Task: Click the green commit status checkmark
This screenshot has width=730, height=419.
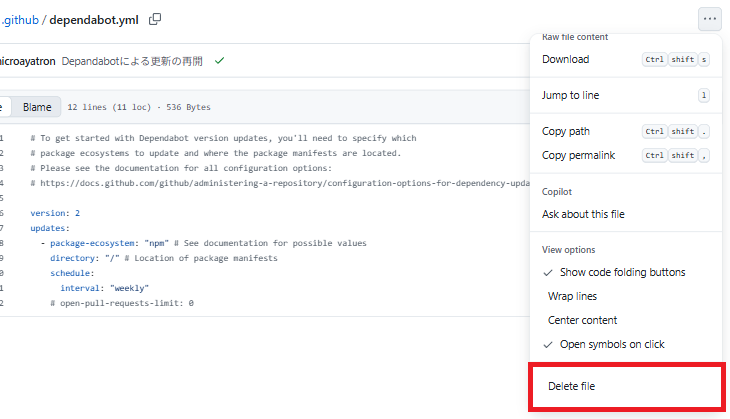Action: coord(219,61)
